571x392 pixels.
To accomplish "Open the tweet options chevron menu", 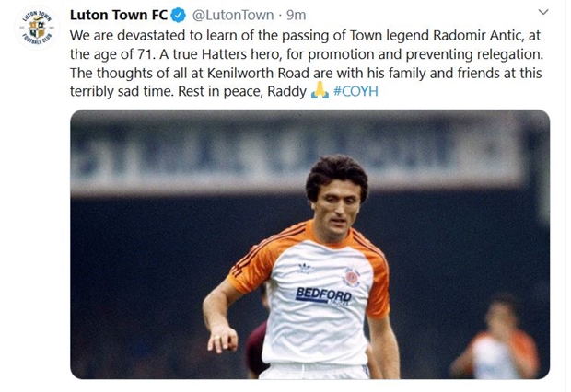I will pos(543,12).
